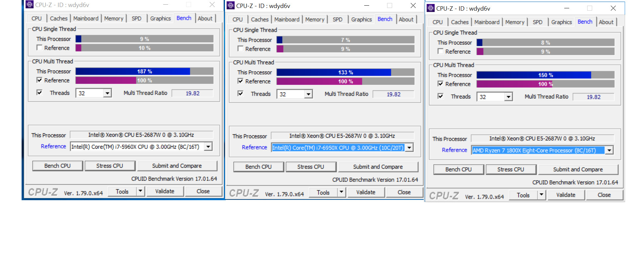Click the Close button at bottom of left window
This screenshot has height=274, width=644.
point(203,191)
